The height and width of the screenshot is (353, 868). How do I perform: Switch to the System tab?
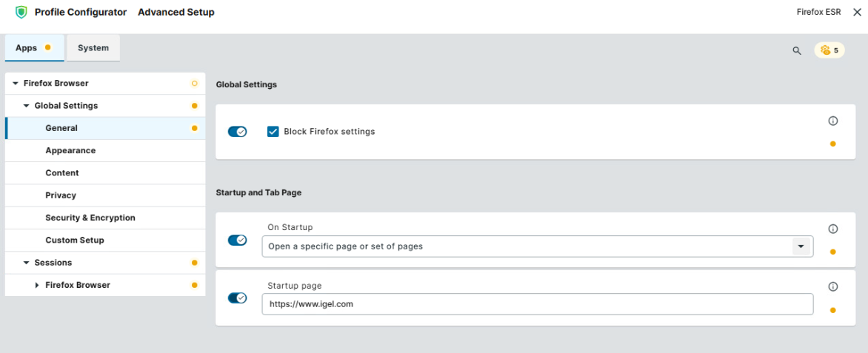click(x=93, y=47)
